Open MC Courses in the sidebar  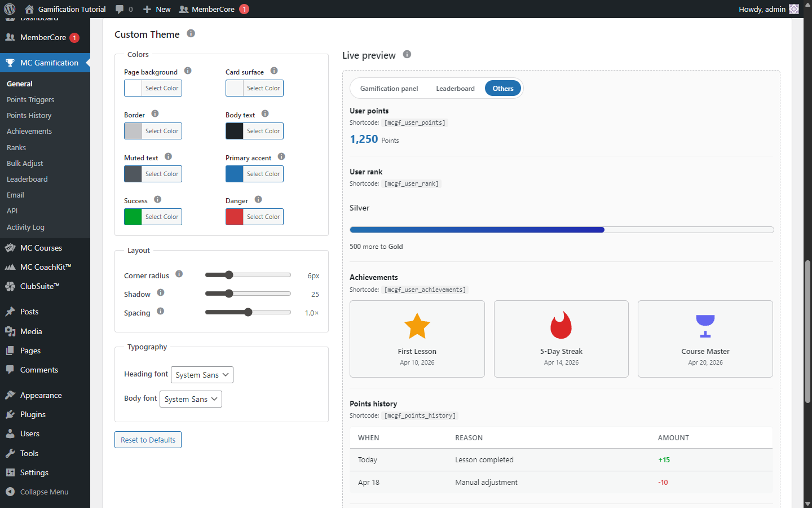[41, 248]
